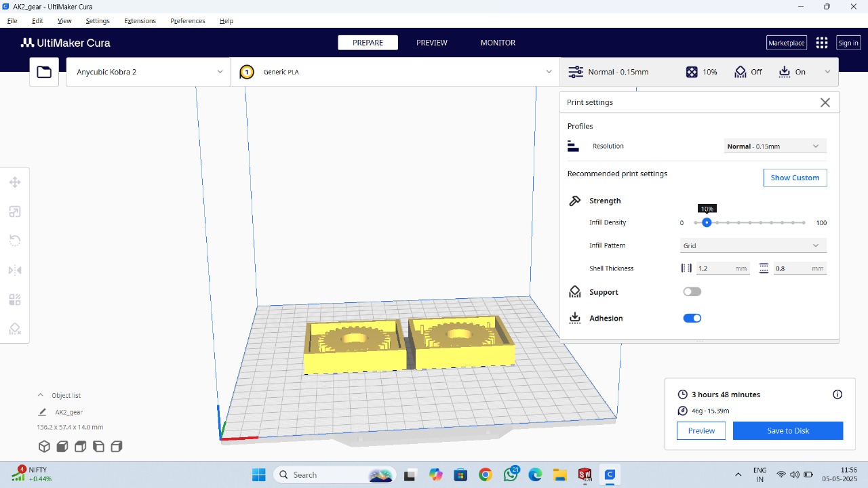Toggle the Support switch on
Image resolution: width=868 pixels, height=488 pixels.
pos(692,292)
